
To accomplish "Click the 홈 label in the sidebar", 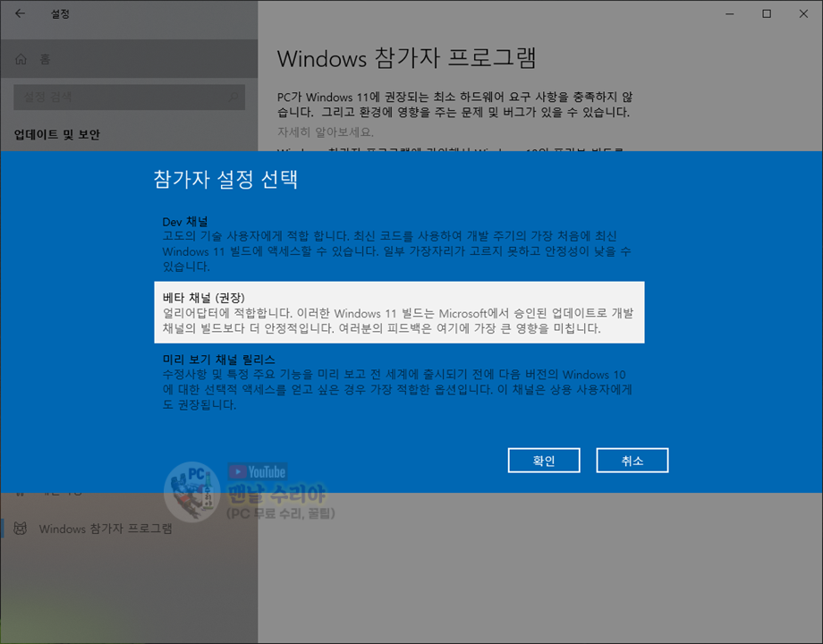I will [x=45, y=59].
